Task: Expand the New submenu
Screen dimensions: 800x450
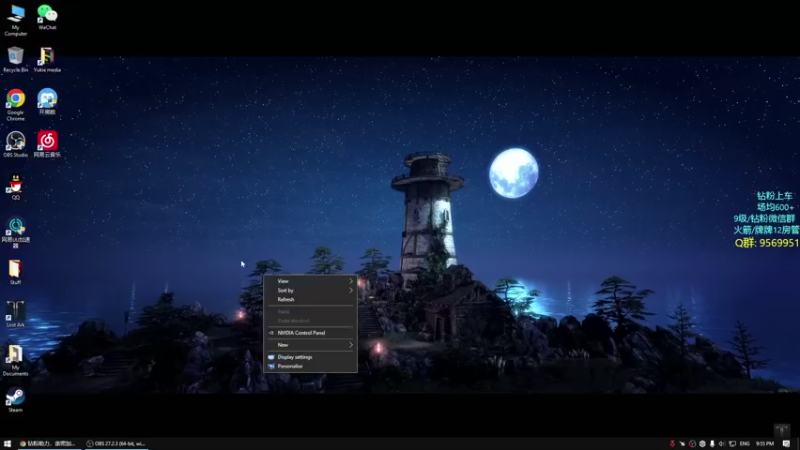Action: pos(310,345)
